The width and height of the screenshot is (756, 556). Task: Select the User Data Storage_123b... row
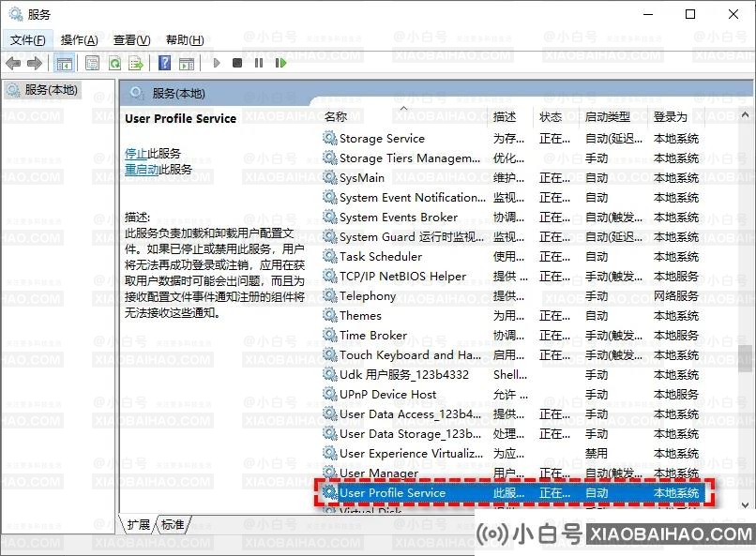pos(511,433)
